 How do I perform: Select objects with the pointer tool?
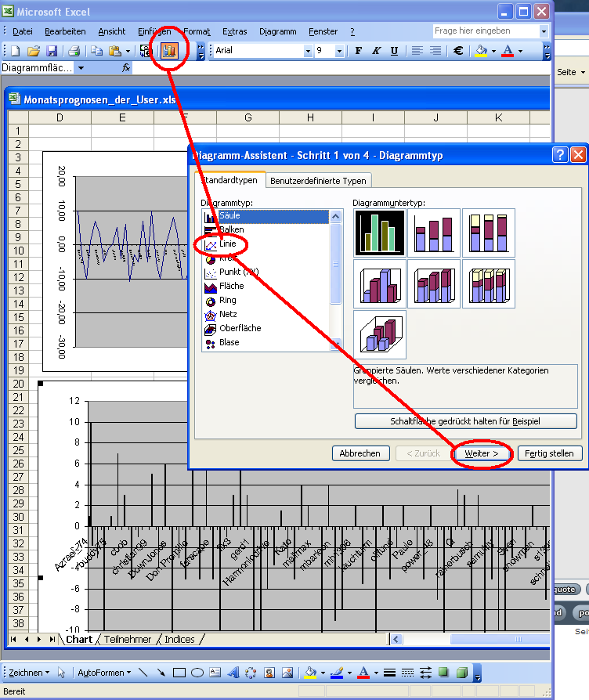click(x=62, y=673)
